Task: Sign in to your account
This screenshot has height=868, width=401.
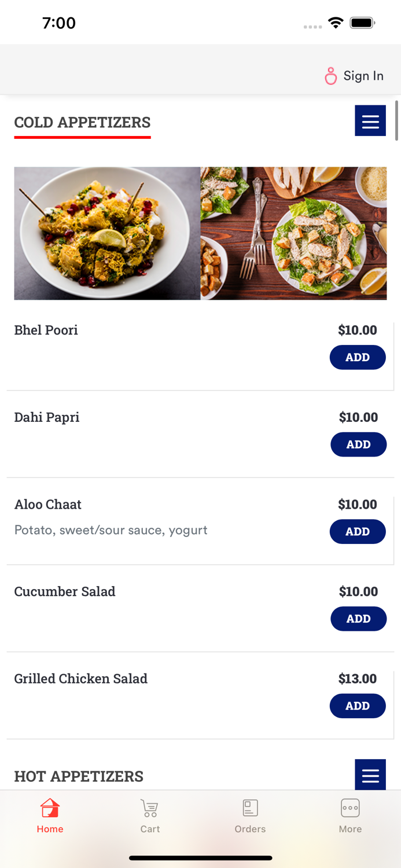Action: (x=363, y=75)
